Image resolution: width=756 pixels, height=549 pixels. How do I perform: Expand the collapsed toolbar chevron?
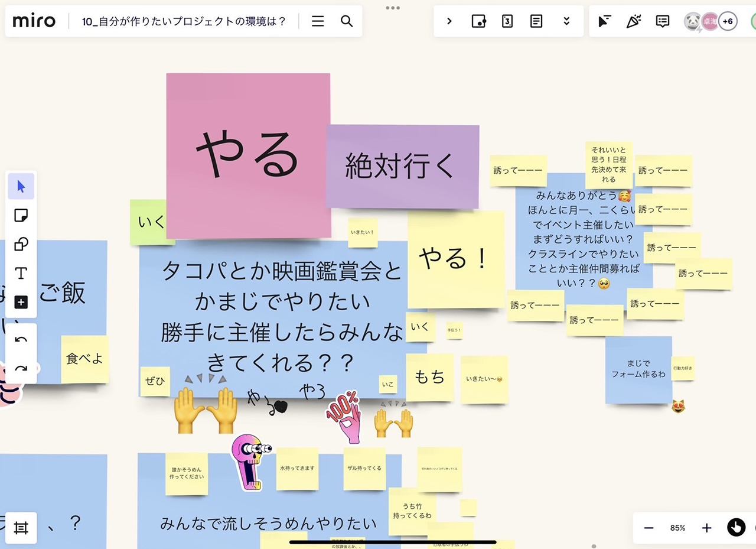(449, 21)
